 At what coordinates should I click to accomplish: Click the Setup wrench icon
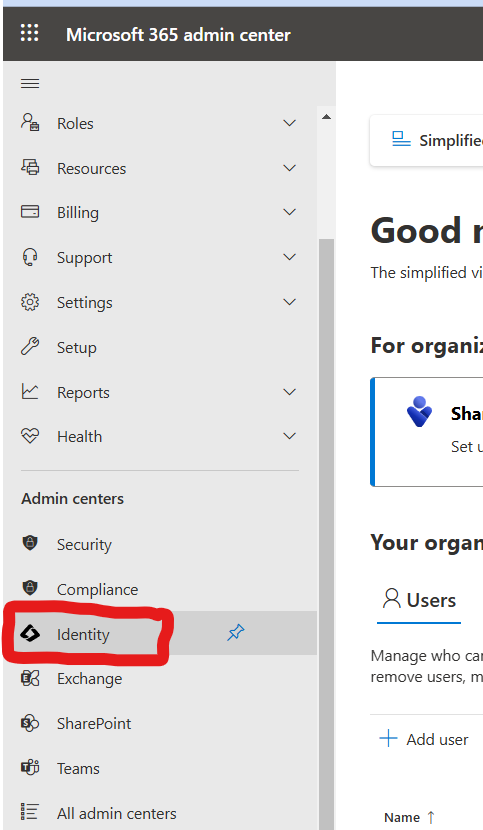[x=30, y=347]
